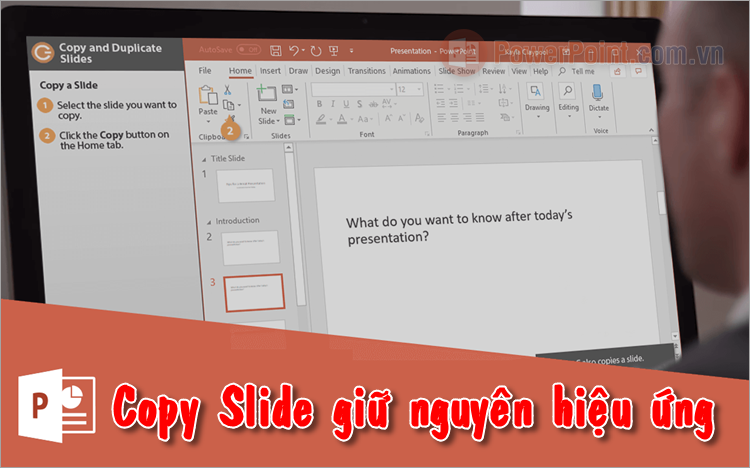750x468 pixels.
Task: Customize Quick Access Toolbar dropdown
Action: [352, 50]
